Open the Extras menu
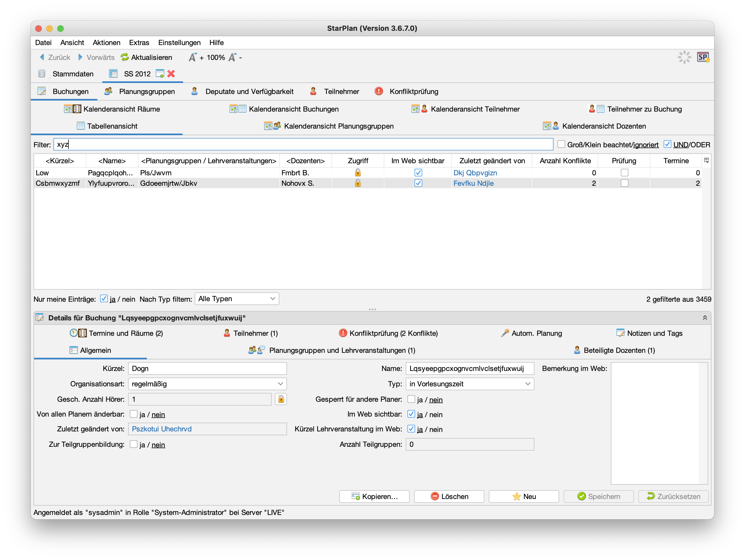 point(139,42)
